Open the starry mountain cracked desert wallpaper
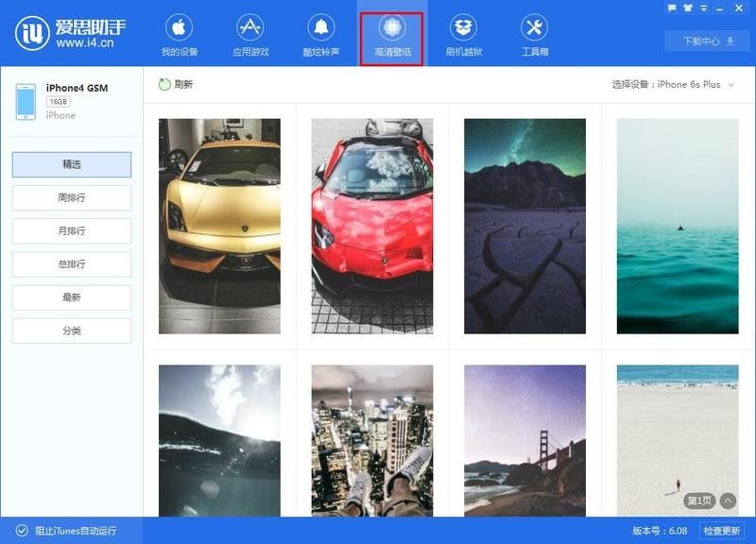 (x=524, y=226)
